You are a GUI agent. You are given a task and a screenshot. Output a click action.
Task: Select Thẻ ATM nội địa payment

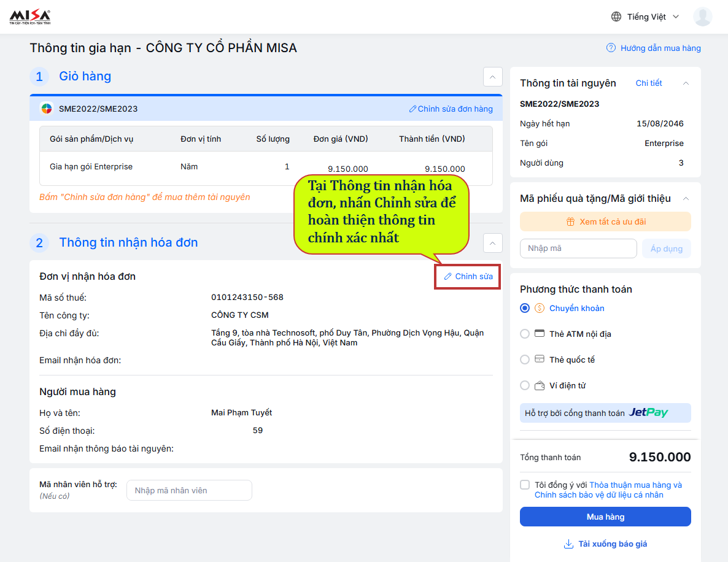click(525, 334)
